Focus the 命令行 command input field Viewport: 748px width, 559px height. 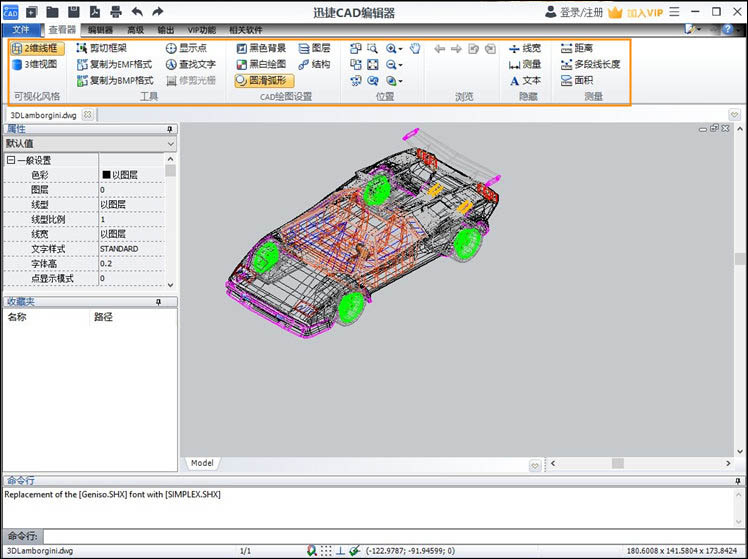394,536
